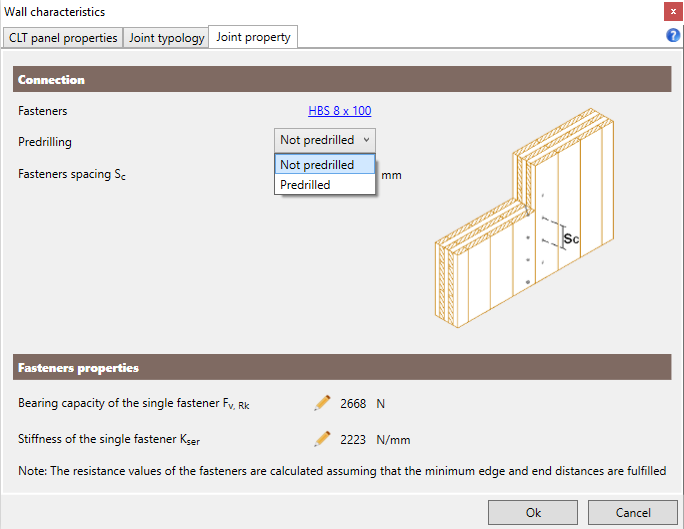Select the Joint property tab
Viewport: 684px width, 529px height.
(253, 37)
